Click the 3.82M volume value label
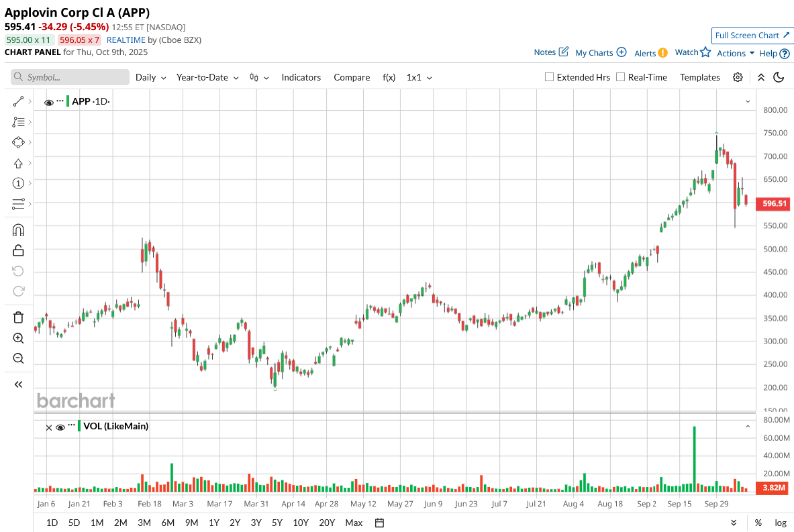Viewport: 794px width, 532px height. point(774,488)
